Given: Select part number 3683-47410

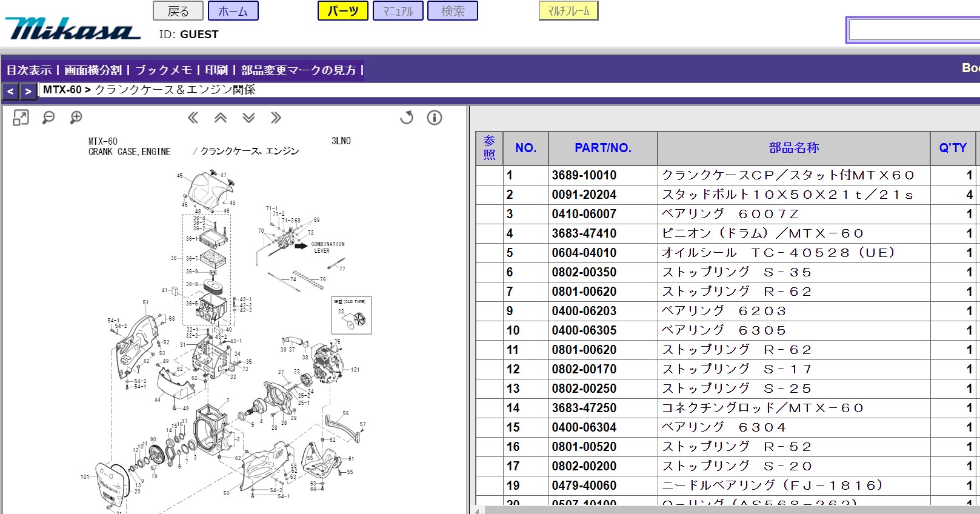Looking at the screenshot, I should [584, 233].
